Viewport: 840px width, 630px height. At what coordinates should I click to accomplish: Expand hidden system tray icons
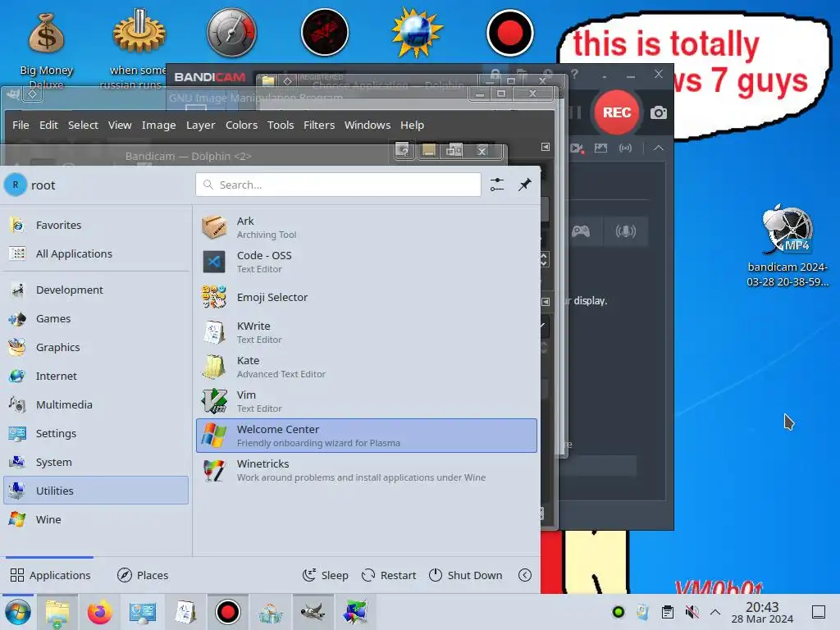coord(715,612)
